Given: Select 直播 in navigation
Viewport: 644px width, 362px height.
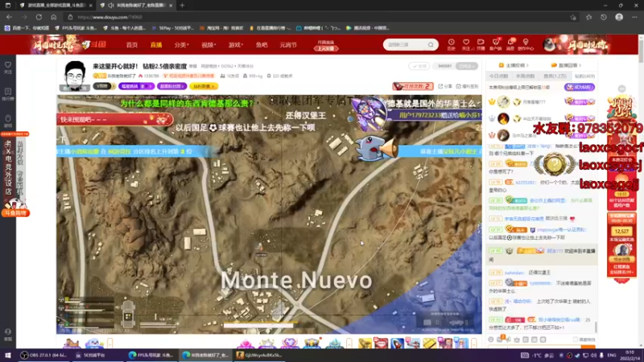Looking at the screenshot, I should [156, 45].
